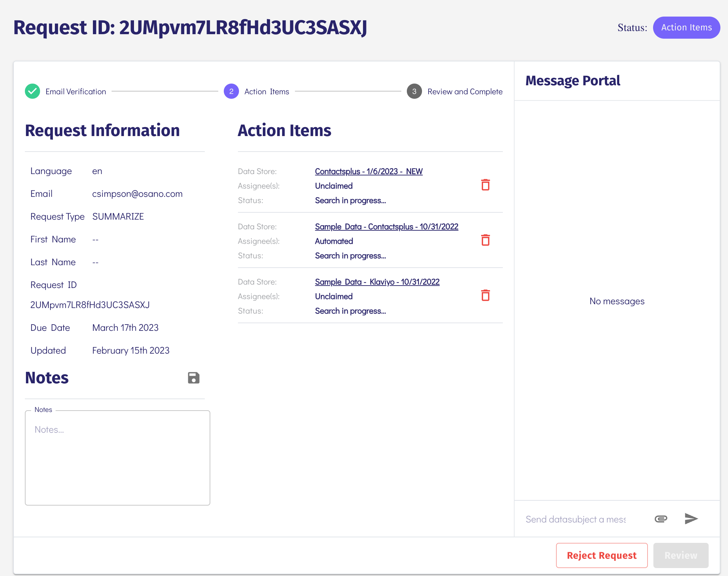Open Sample Data - Klaviyo - 10/31/2022 link
This screenshot has height=576, width=728.
coord(377,282)
